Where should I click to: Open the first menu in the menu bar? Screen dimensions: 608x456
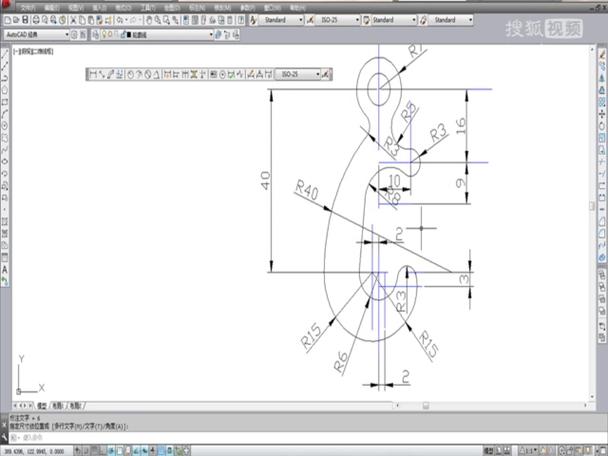pyautogui.click(x=28, y=5)
